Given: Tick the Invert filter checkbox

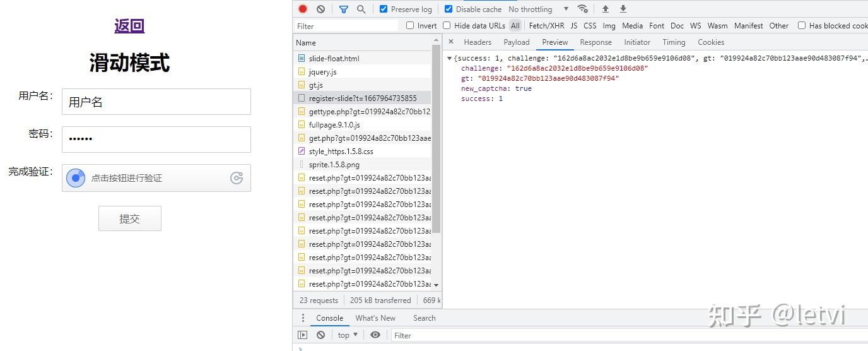Looking at the screenshot, I should pos(410,25).
